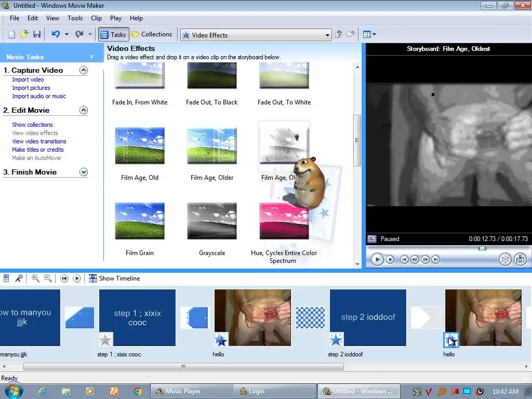
Task: Click Make titles or credits link
Action: coord(37,150)
